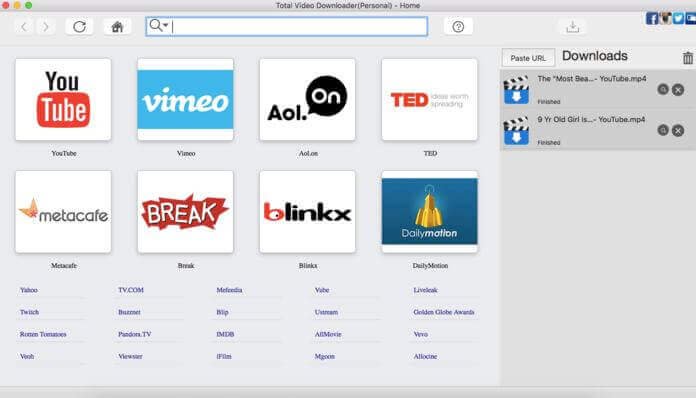Reveal "The Most Bea..." file with magnifier icon
Viewport: 696px width, 398px height.
click(663, 90)
